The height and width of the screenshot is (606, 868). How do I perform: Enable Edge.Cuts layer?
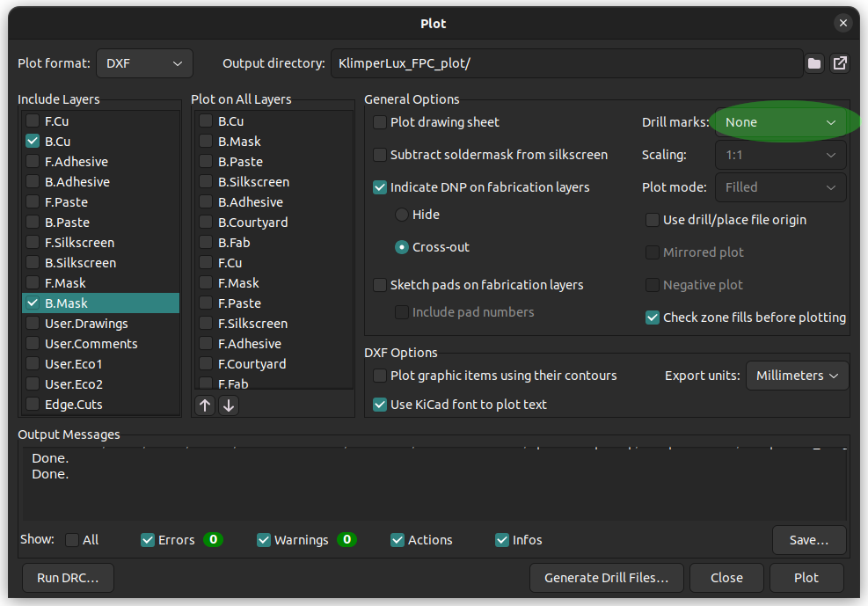tap(33, 405)
